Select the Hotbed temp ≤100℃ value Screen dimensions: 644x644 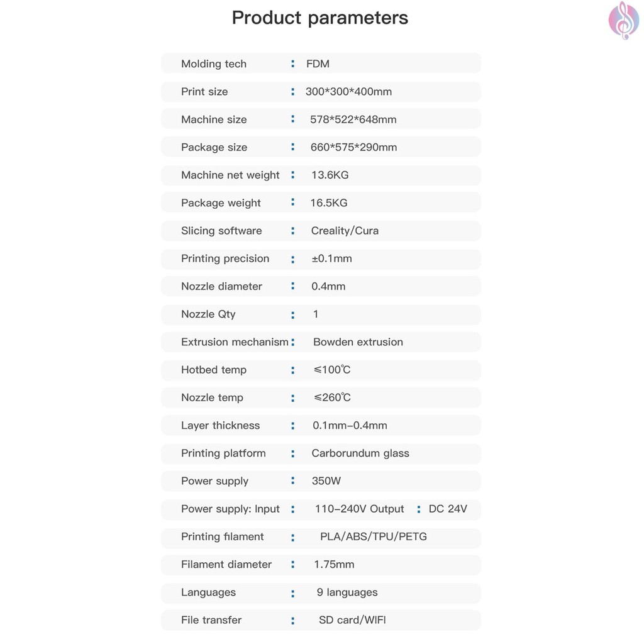point(332,370)
